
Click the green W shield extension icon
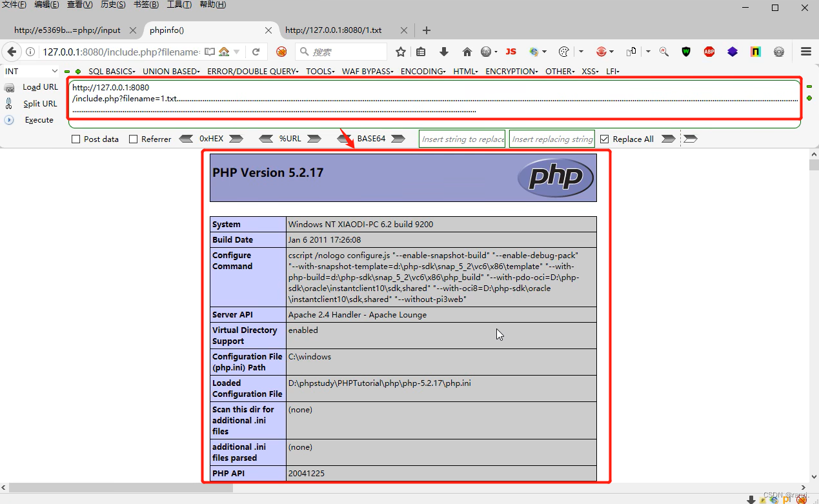686,52
